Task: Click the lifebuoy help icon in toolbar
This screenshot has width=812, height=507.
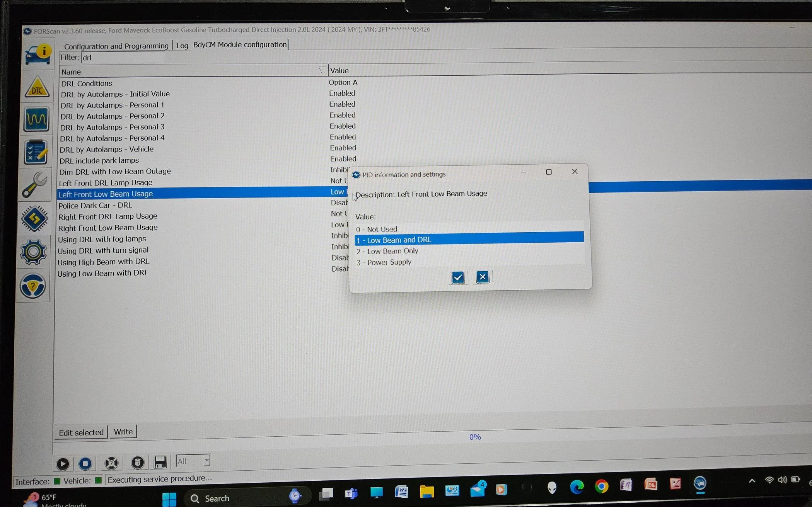Action: coord(111,463)
